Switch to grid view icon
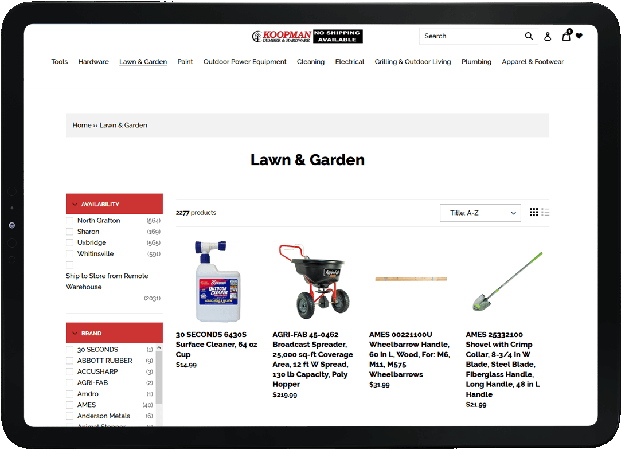Viewport: 621px width, 450px height. pyautogui.click(x=534, y=212)
